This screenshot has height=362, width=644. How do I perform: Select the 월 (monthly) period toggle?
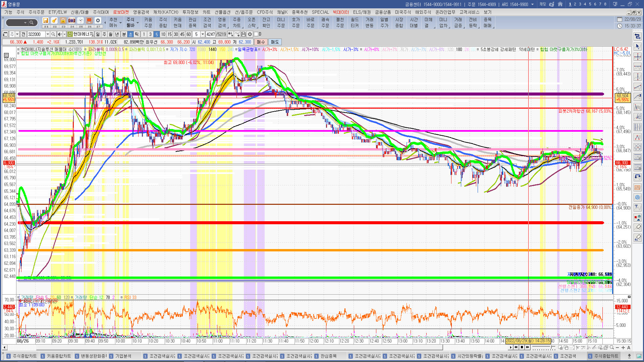point(111,34)
